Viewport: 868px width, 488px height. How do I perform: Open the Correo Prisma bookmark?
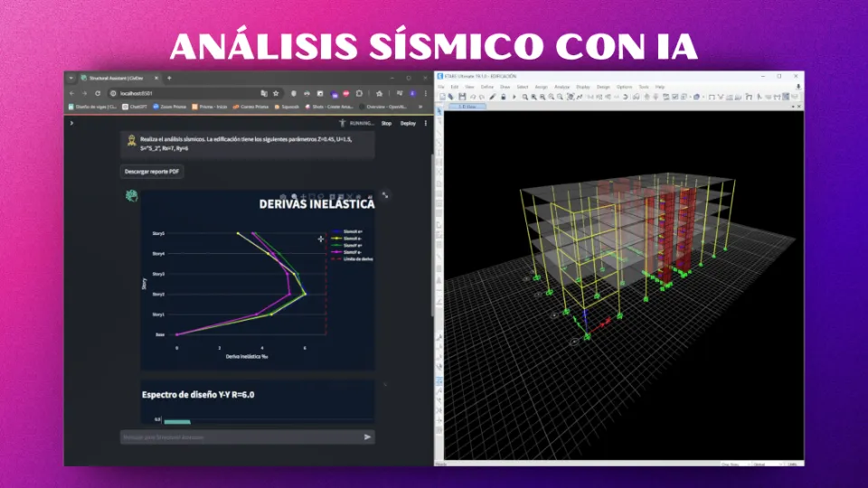click(x=250, y=107)
